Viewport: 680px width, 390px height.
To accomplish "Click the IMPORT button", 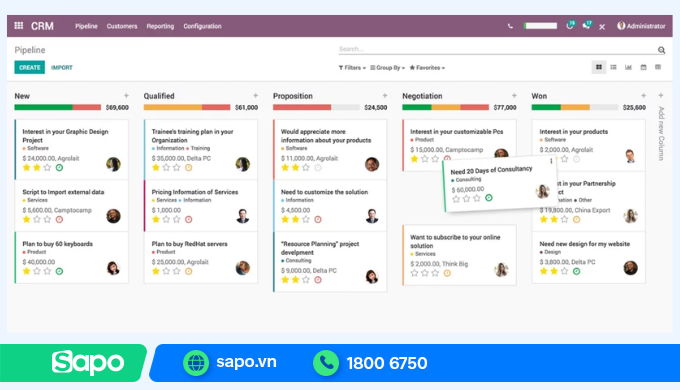I will coord(62,68).
